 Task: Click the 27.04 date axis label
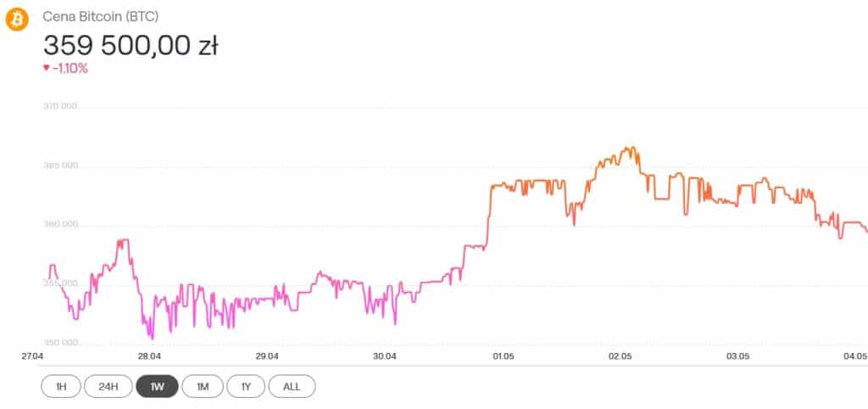pos(33,356)
